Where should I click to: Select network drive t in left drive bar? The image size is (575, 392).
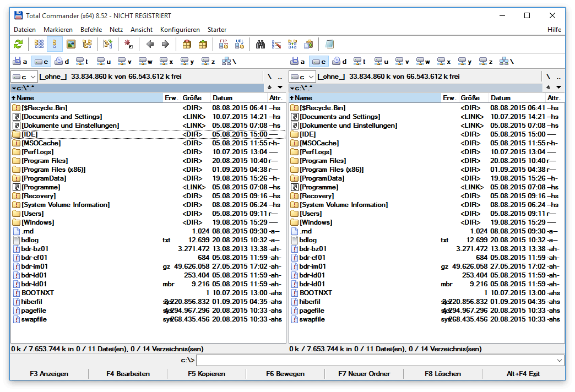[82, 62]
